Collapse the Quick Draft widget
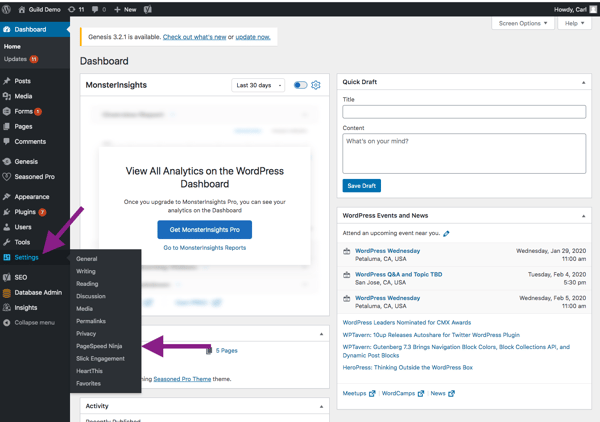 pyautogui.click(x=584, y=82)
